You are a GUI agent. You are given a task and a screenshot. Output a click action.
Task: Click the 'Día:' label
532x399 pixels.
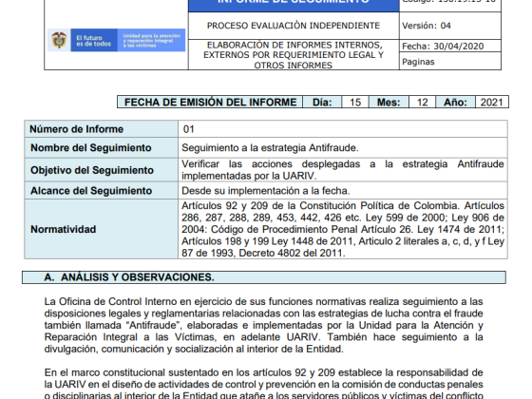coord(322,103)
